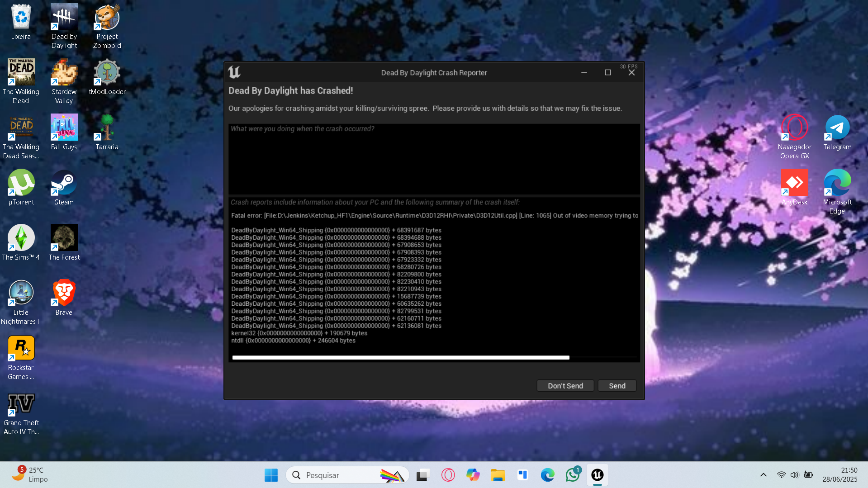Click the battery status tray icon

[x=809, y=475]
